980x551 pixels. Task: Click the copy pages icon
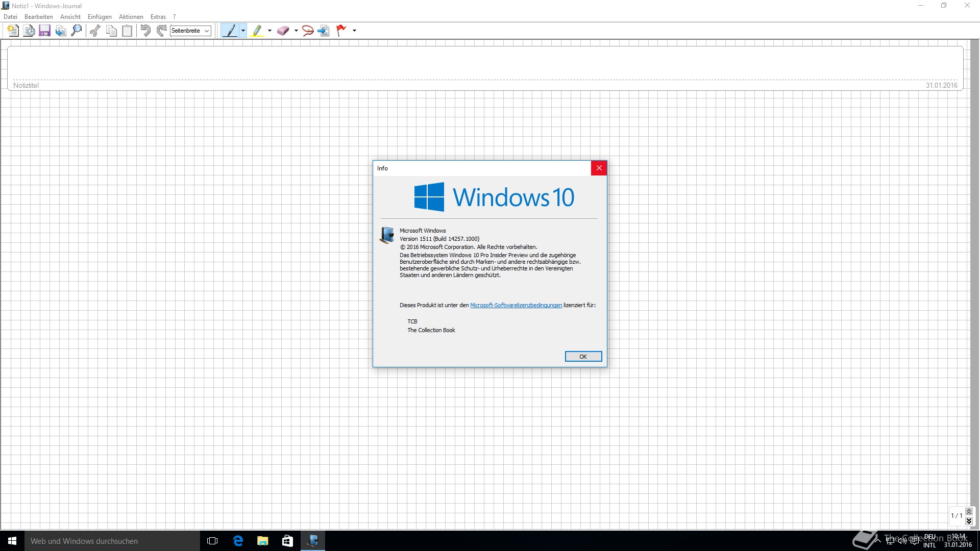[111, 31]
